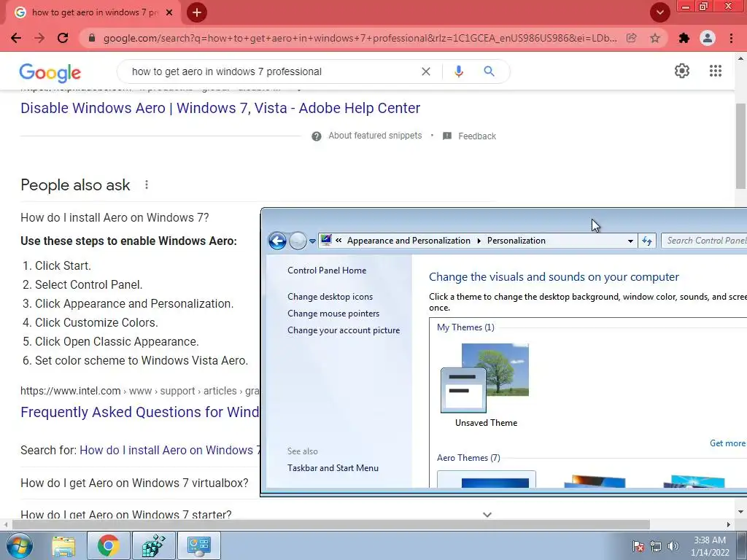Image resolution: width=747 pixels, height=560 pixels.
Task: Open Windows Explorer from taskbar
Action: click(63, 546)
